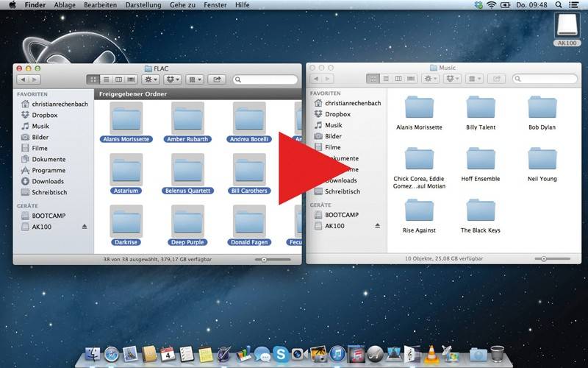Open Reminders checklist app in Dock

pyautogui.click(x=187, y=355)
